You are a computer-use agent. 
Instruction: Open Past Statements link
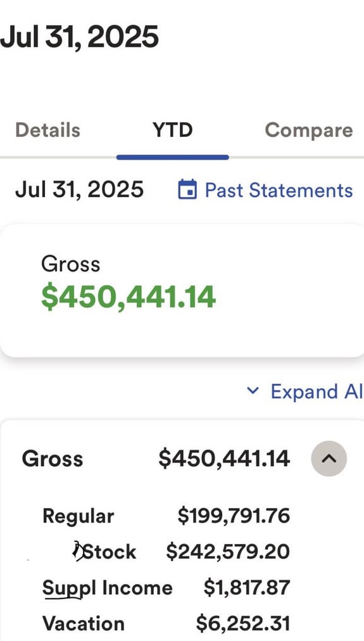point(279,190)
